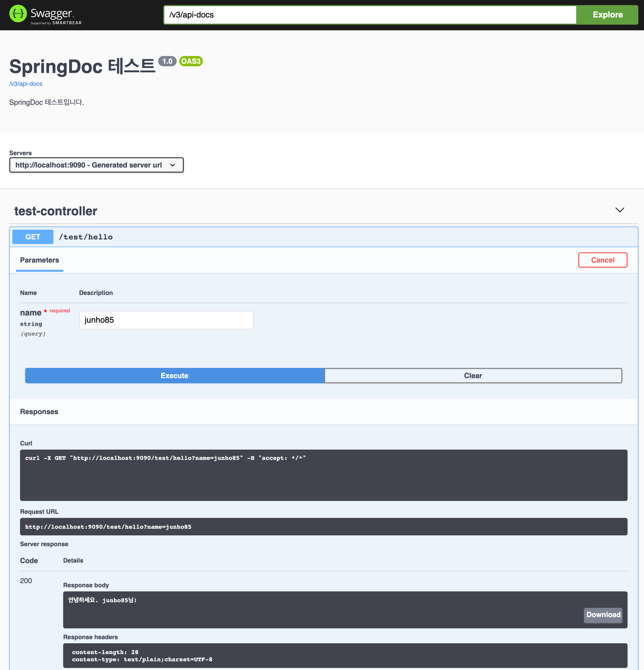This screenshot has width=644, height=670.
Task: Click the curl command code block
Action: pos(323,475)
